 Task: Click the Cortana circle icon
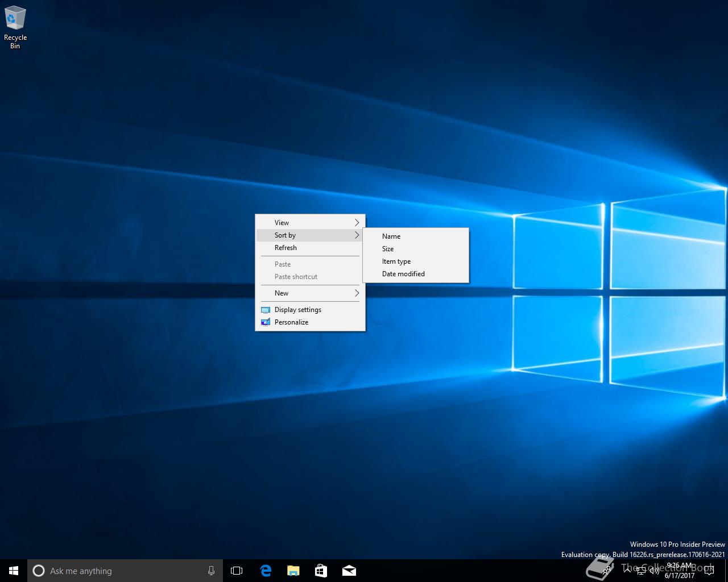39,571
